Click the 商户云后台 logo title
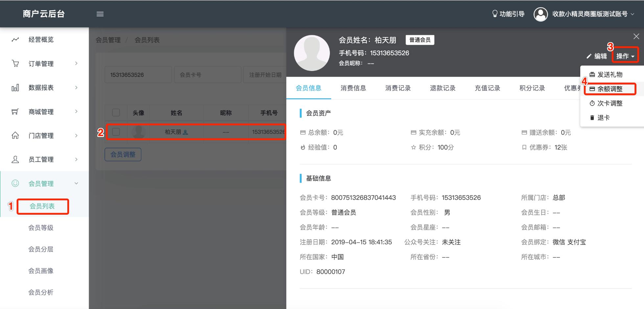 tap(44, 14)
